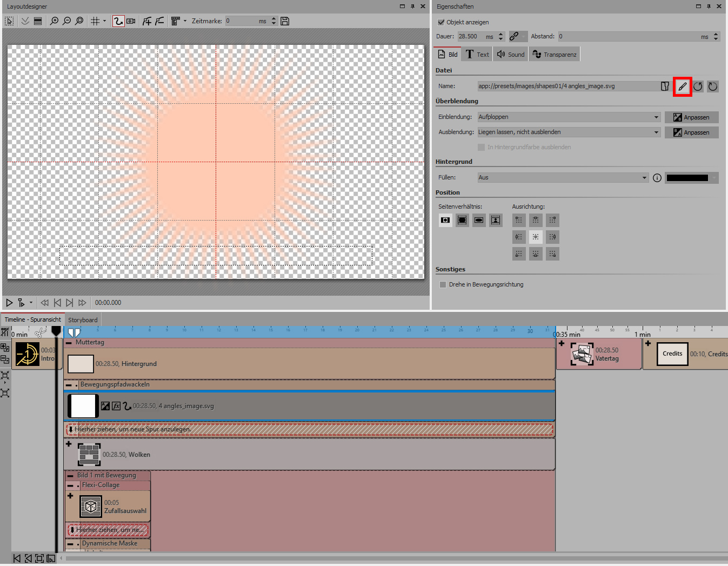Expand the Füllen dropdown set to Aus
The width and height of the screenshot is (728, 566).
click(x=562, y=177)
